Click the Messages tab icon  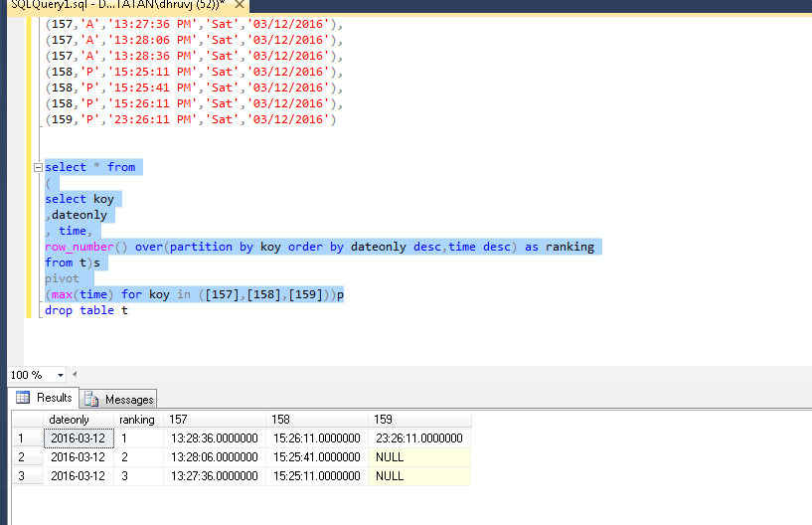91,399
